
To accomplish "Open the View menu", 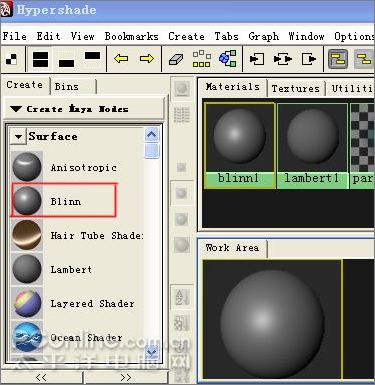I will click(x=82, y=36).
